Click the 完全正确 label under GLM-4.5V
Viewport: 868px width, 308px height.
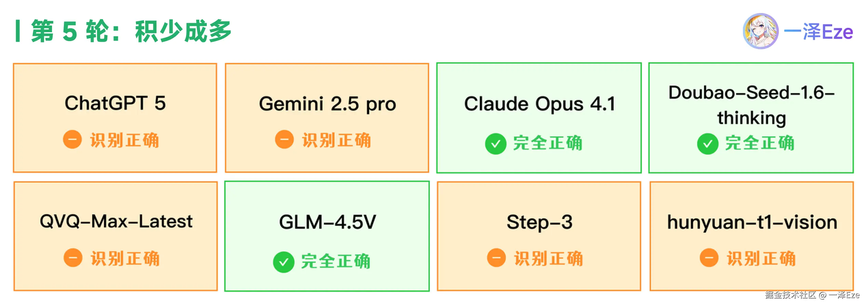coord(336,261)
